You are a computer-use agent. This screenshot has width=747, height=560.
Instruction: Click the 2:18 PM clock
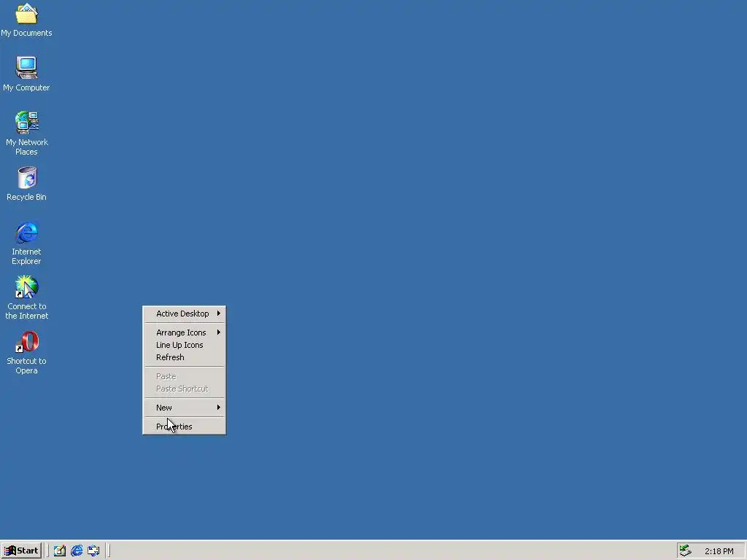[719, 551]
